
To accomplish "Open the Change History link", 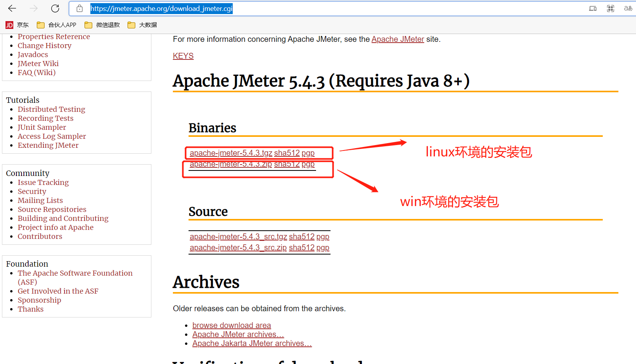I will coord(45,45).
